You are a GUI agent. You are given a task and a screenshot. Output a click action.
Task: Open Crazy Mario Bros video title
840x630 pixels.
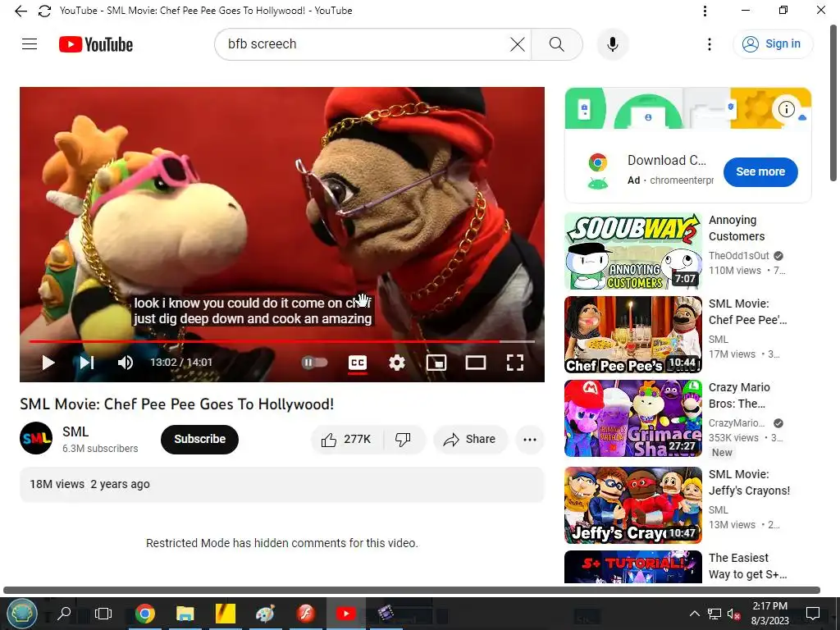[x=739, y=395]
